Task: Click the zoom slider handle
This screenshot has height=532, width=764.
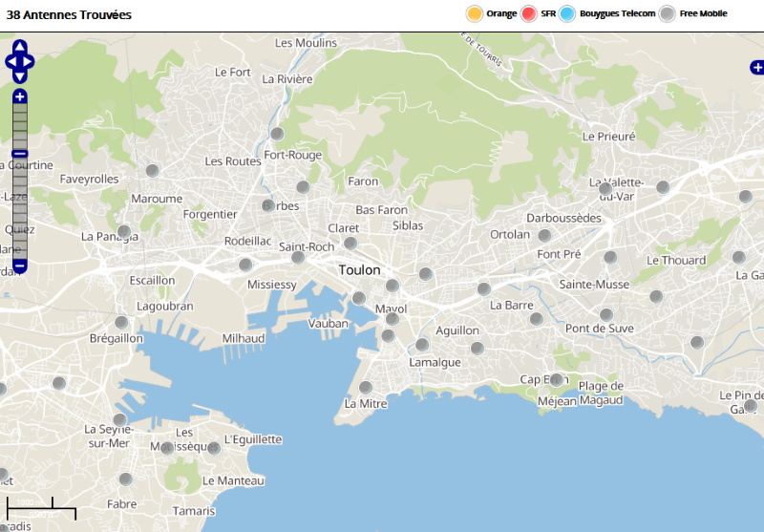Action: (19, 154)
